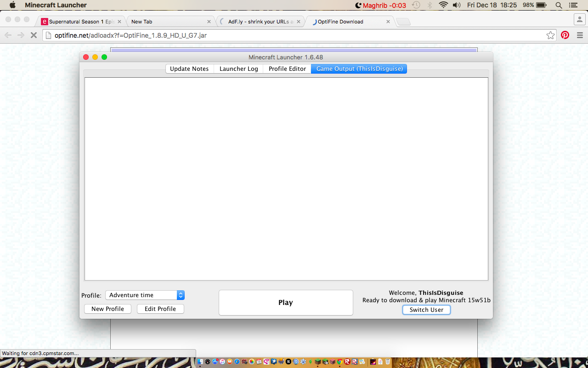Open the Pinterest extension
This screenshot has height=368, width=588.
click(x=565, y=35)
